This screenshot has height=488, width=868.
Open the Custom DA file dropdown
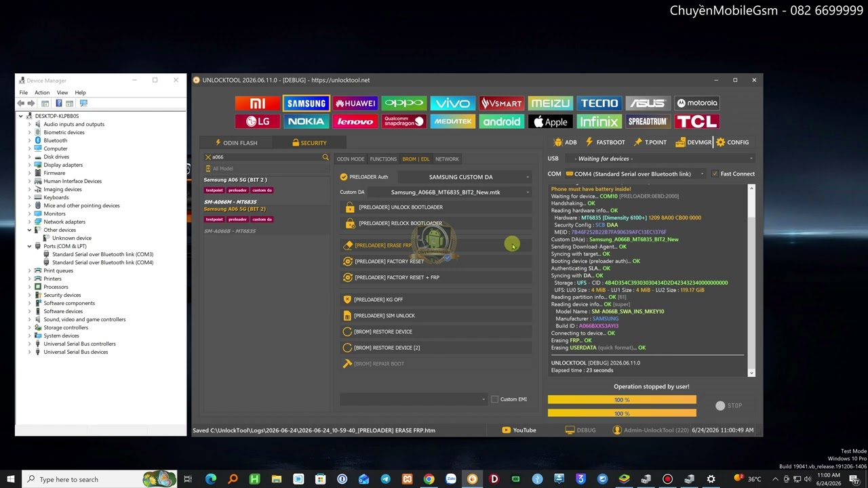[x=450, y=192]
